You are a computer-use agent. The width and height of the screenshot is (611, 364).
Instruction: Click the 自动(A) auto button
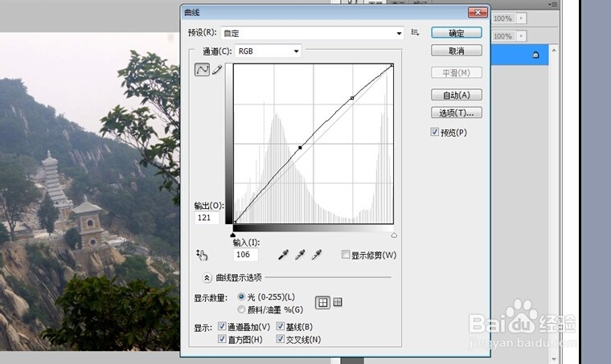pos(457,95)
